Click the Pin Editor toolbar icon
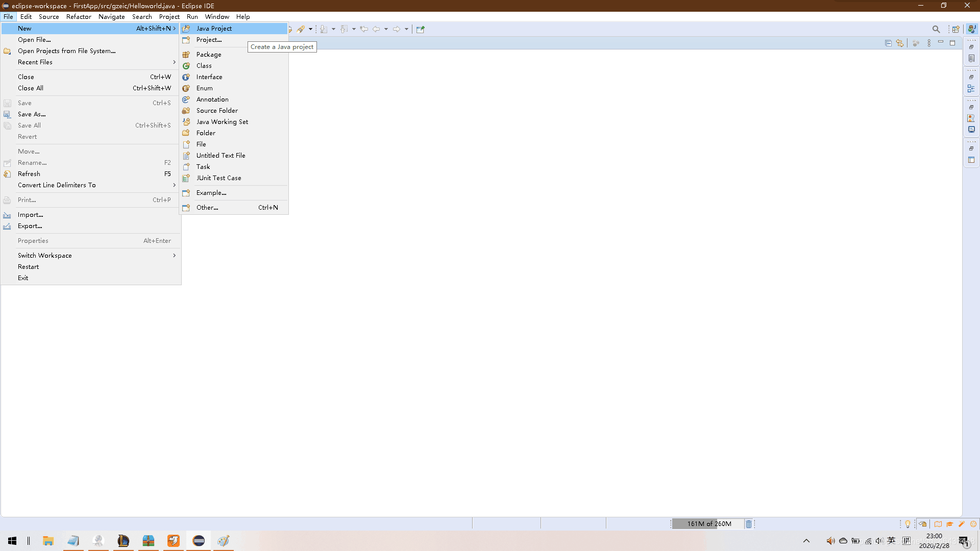 420,29
